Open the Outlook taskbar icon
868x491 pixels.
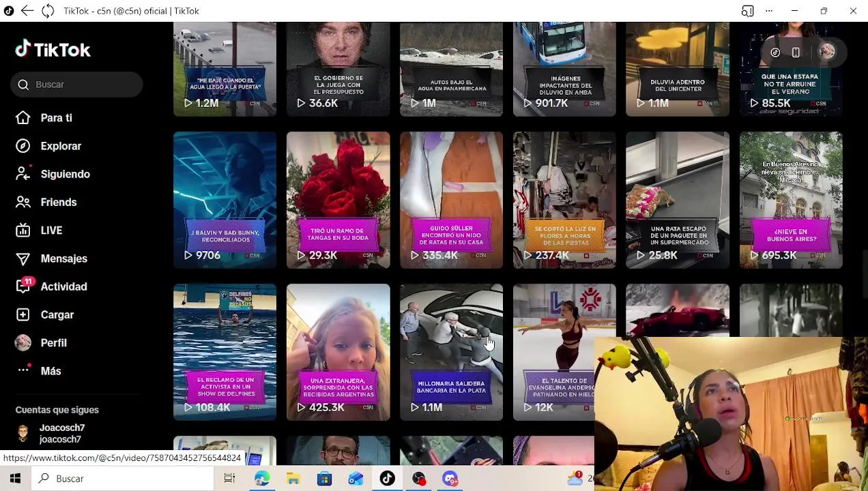pos(356,479)
